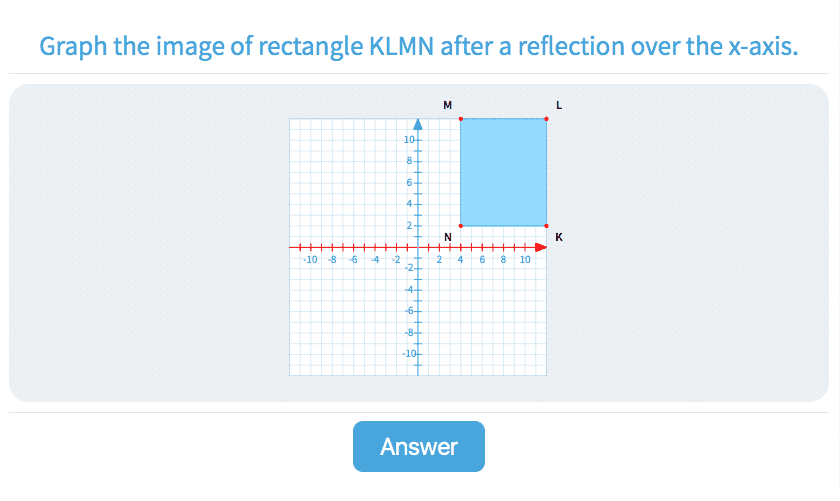Click inside the blue rectangle KLMN
The width and height of the screenshot is (840, 501).
504,172
